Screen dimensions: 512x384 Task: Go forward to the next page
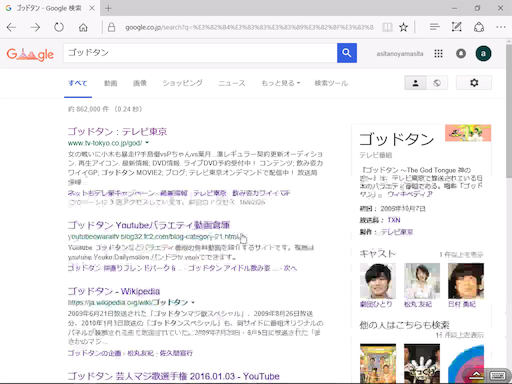click(35, 27)
